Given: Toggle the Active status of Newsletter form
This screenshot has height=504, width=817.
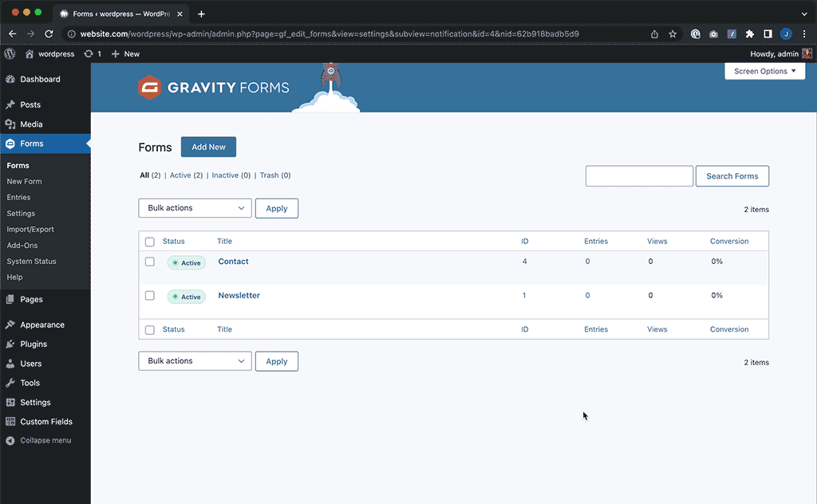Looking at the screenshot, I should click(187, 297).
